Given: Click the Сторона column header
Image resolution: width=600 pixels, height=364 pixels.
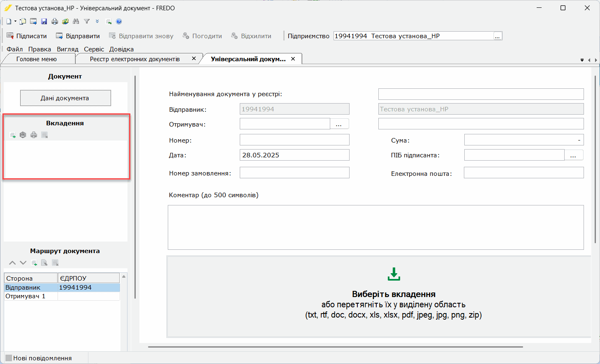Looking at the screenshot, I should coord(31,278).
